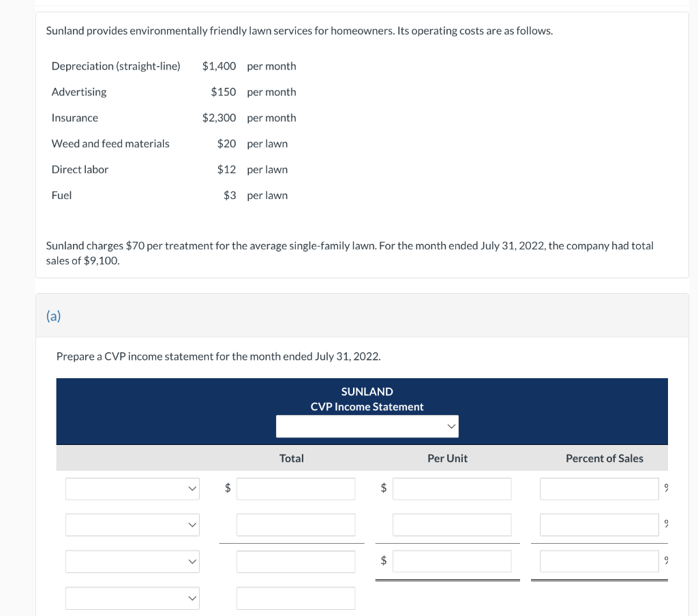Image resolution: width=698 pixels, height=616 pixels.
Task: Click the third row Per Unit input field
Action: (452, 561)
